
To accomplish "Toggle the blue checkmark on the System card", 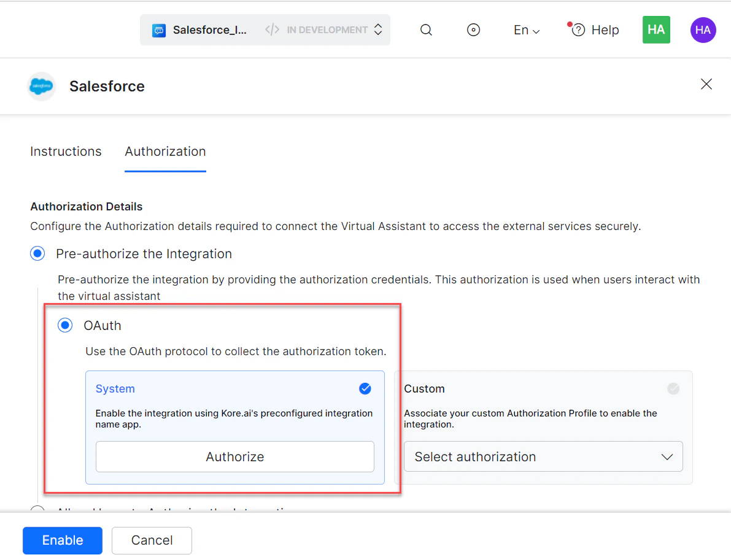I will coord(365,388).
